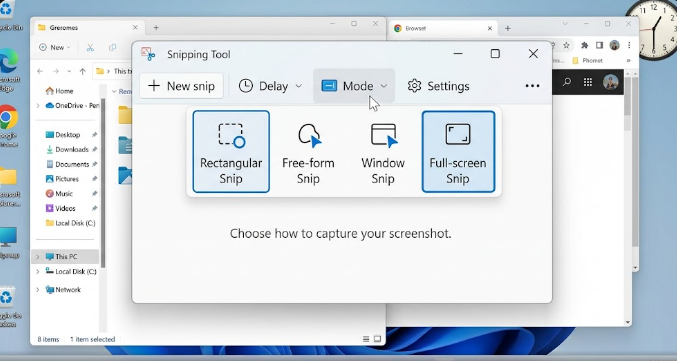Select Network in the sidebar

[x=63, y=290]
